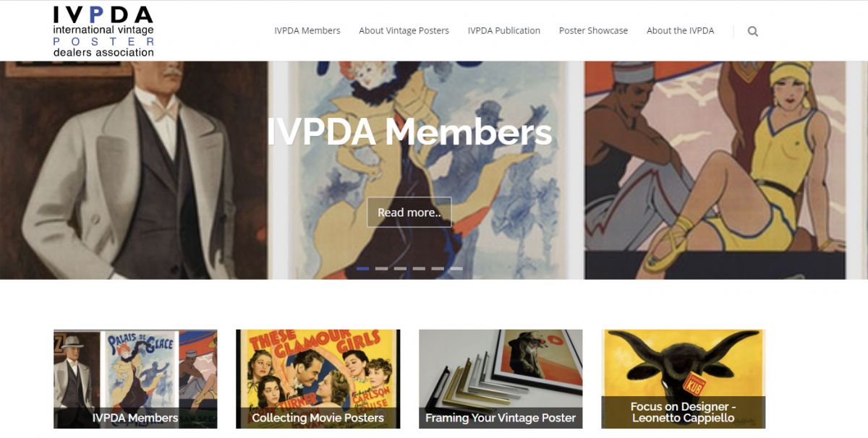Click the IVPDA Members hero heading
Screen dimensions: 868x438
tap(409, 132)
